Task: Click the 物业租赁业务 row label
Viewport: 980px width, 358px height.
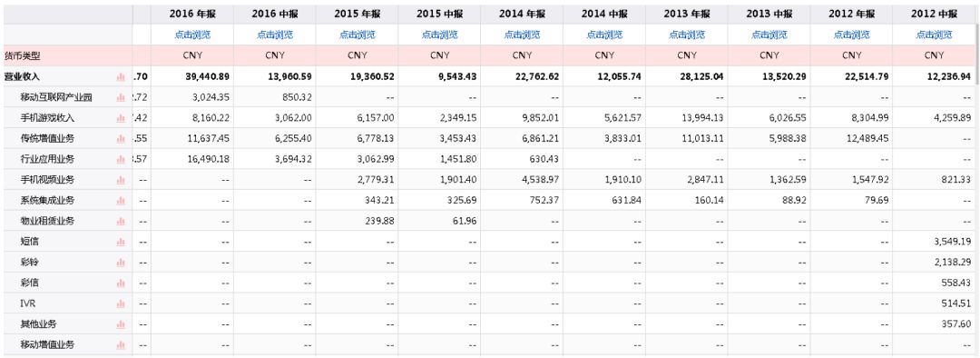Action: click(x=47, y=222)
